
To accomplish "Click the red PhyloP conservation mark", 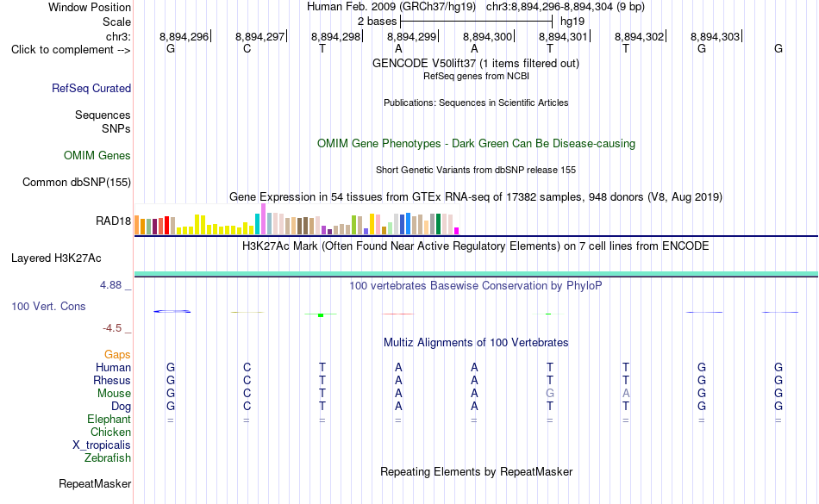I will point(398,314).
